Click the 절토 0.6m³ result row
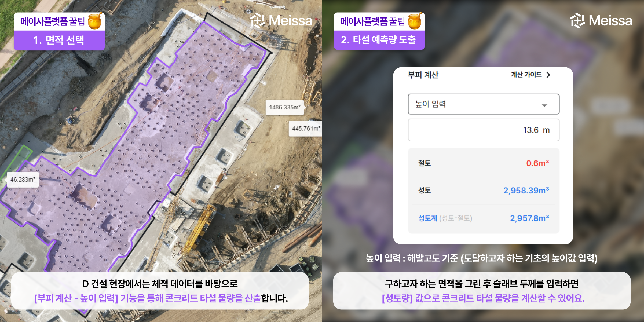Image resolution: width=644 pixels, height=322 pixels. click(484, 163)
